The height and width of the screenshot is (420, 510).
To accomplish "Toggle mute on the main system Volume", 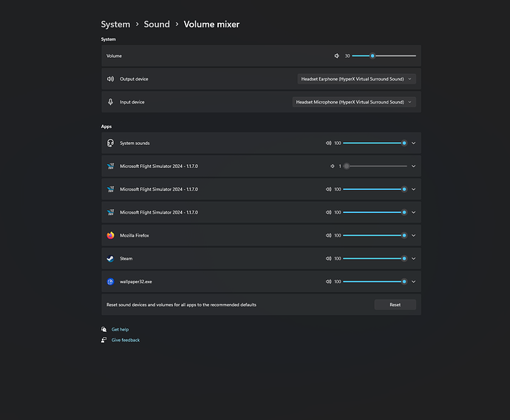I will 337,55.
